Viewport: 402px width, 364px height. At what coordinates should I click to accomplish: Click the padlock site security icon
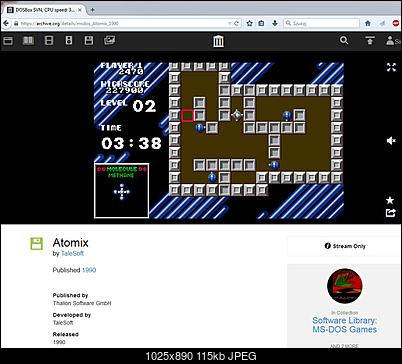(x=16, y=23)
